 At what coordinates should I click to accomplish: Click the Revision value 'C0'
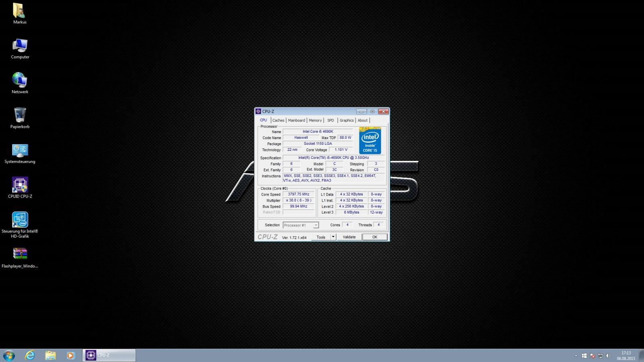tap(376, 170)
